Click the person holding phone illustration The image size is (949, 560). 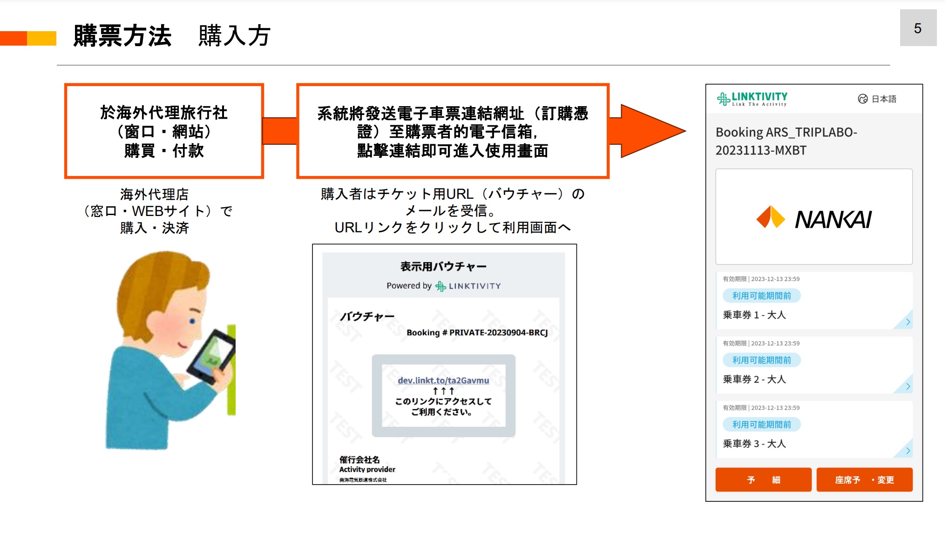tap(170, 351)
